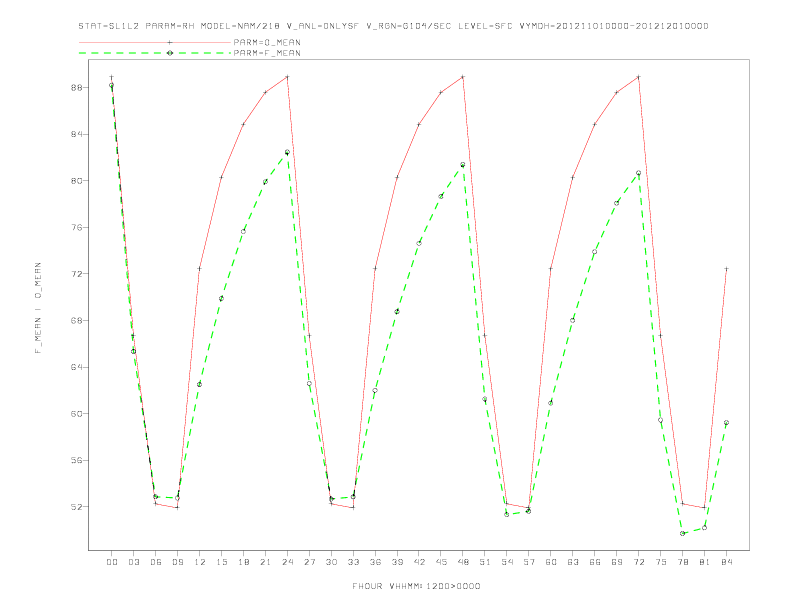Image resolution: width=792 pixels, height=612 pixels.
Task: Click the x-axis tick label 06
Action: tap(156, 562)
